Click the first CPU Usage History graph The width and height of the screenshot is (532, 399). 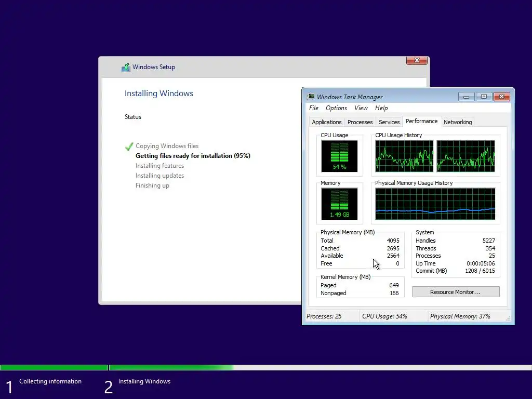pyautogui.click(x=404, y=156)
